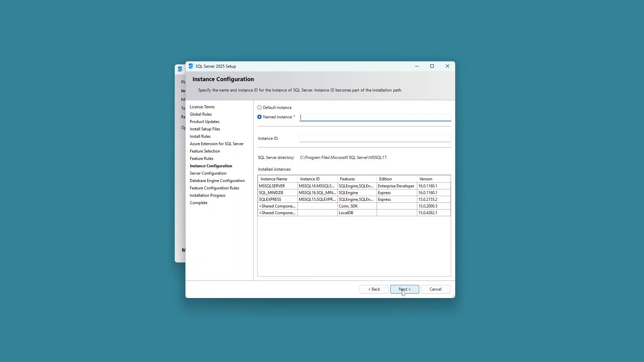Click the MSSQL16.SQL_MIN... instance ID cell
Screen dimensions: 644x362
coord(317,193)
